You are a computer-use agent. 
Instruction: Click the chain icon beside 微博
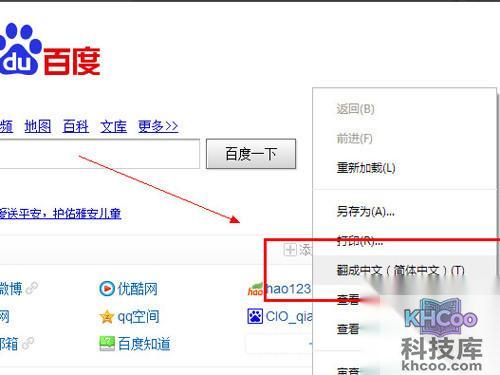click(32, 288)
